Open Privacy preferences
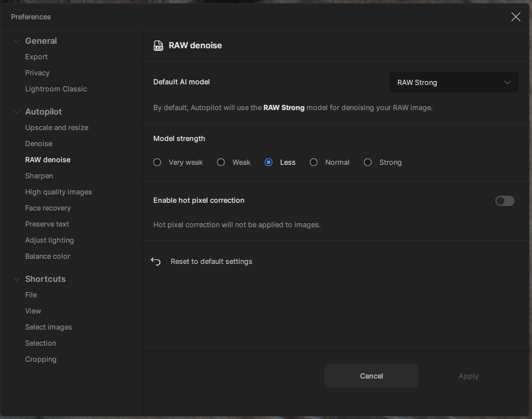532x419 pixels. (37, 73)
